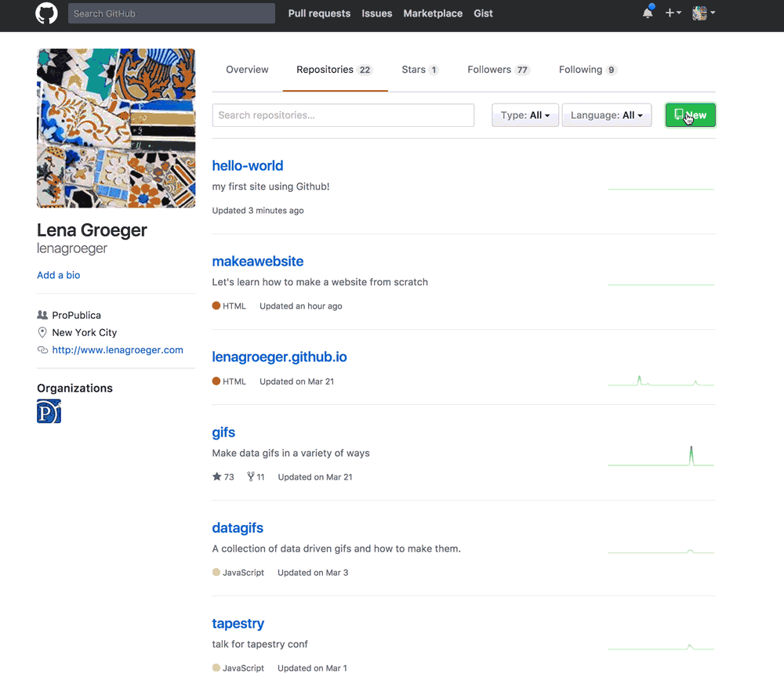784x673 pixels.
Task: Open the datagifs repository
Action: click(x=238, y=527)
